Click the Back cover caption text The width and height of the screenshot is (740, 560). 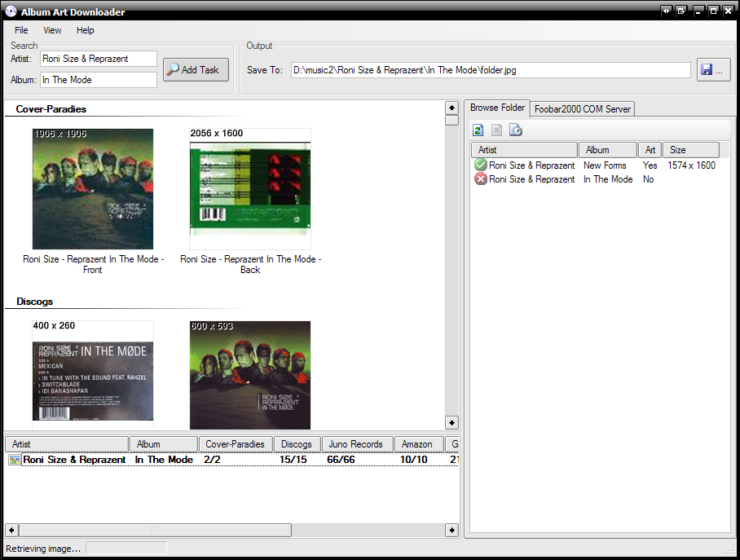250,264
